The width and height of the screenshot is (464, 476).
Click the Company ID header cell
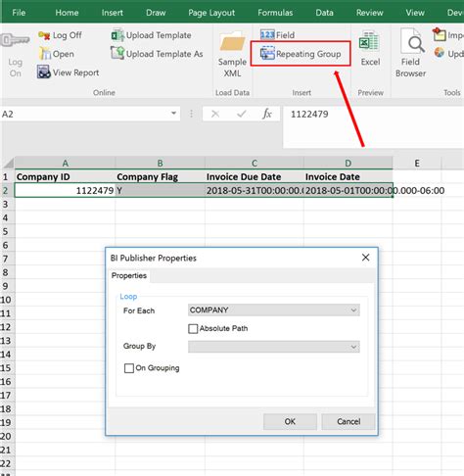[x=65, y=176]
